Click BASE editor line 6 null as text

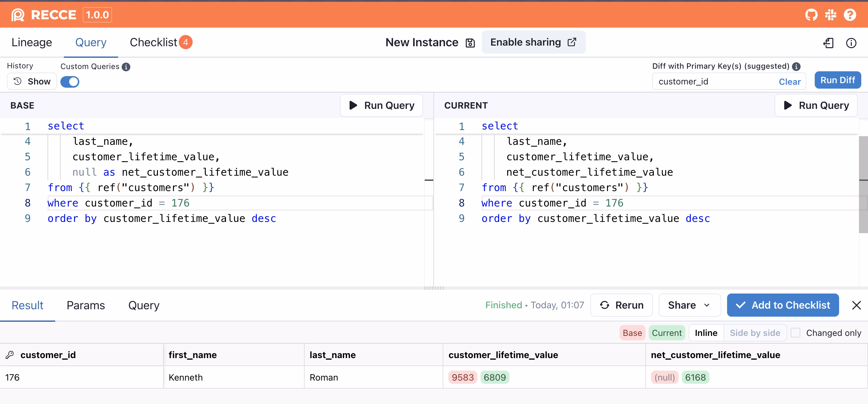tap(93, 172)
